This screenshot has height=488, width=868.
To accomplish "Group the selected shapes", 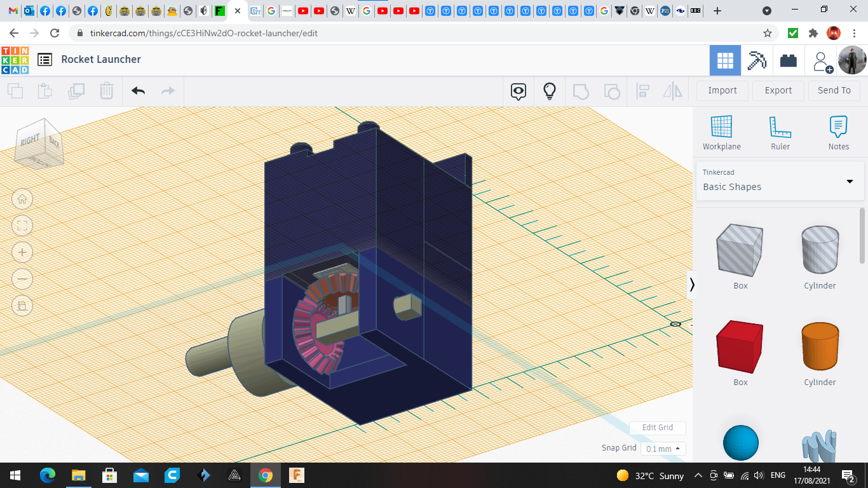I will (581, 91).
